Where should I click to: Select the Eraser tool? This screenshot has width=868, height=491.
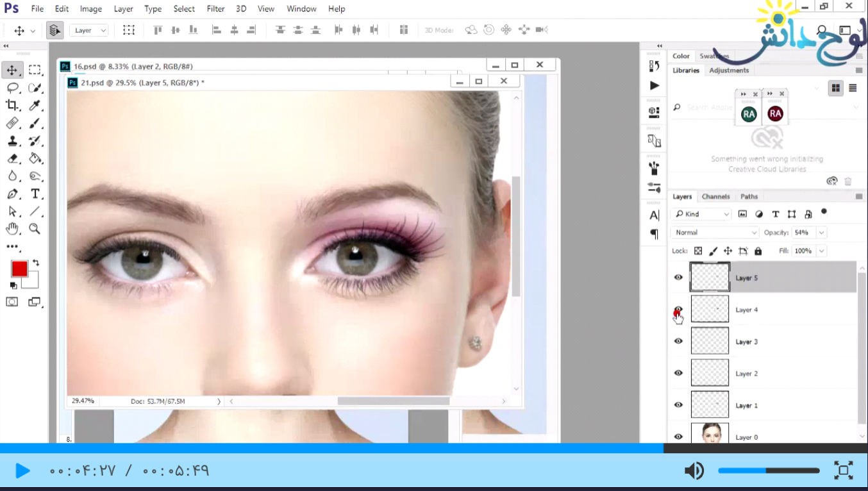pyautogui.click(x=12, y=158)
